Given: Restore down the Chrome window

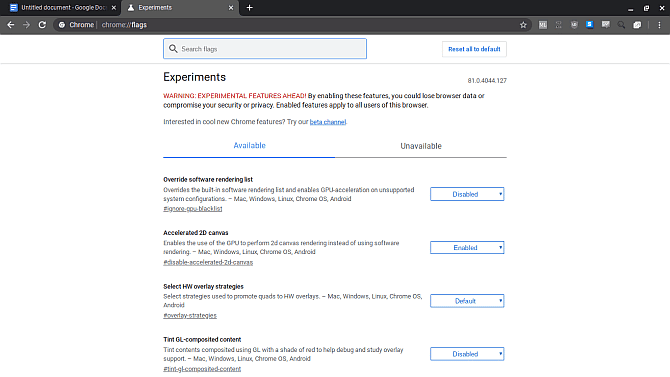Looking at the screenshot, I should (x=646, y=8).
